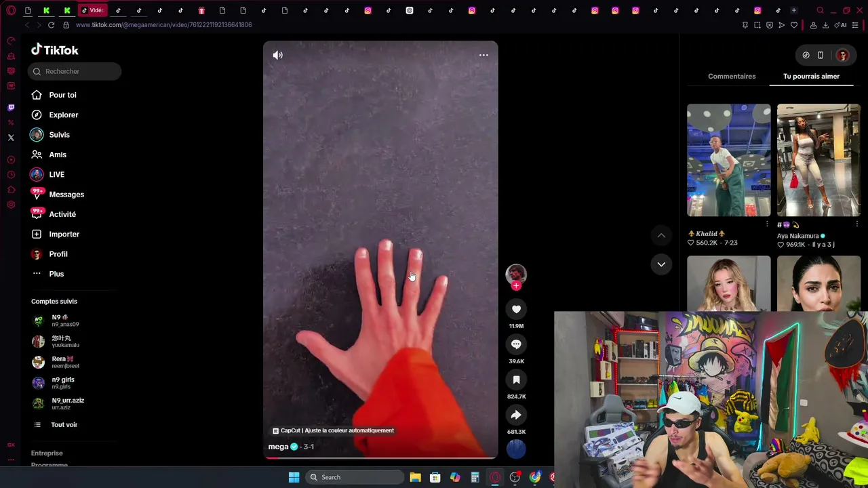Go to the previous video with up chevron
The width and height of the screenshot is (868, 488).
661,235
